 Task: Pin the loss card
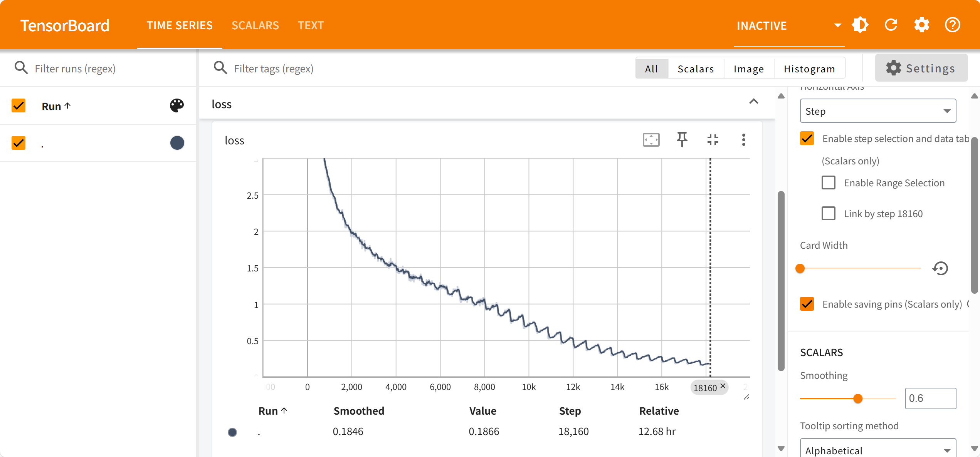pyautogui.click(x=682, y=140)
